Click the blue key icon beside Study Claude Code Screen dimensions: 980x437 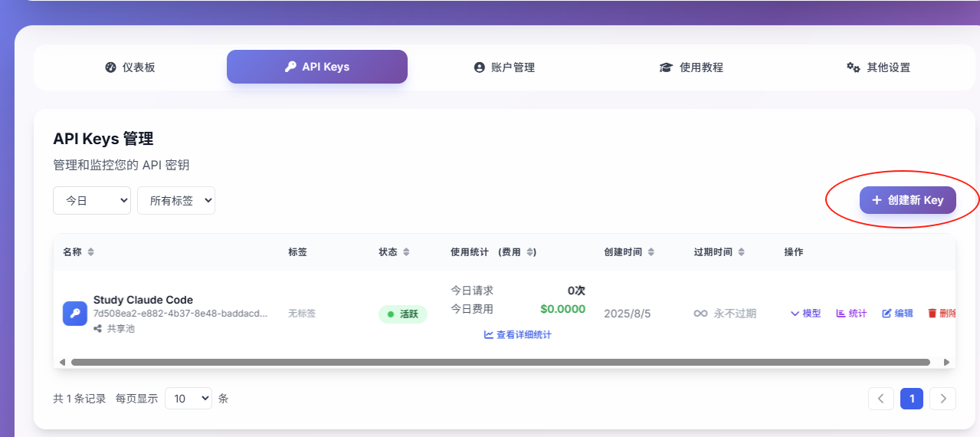tap(74, 314)
